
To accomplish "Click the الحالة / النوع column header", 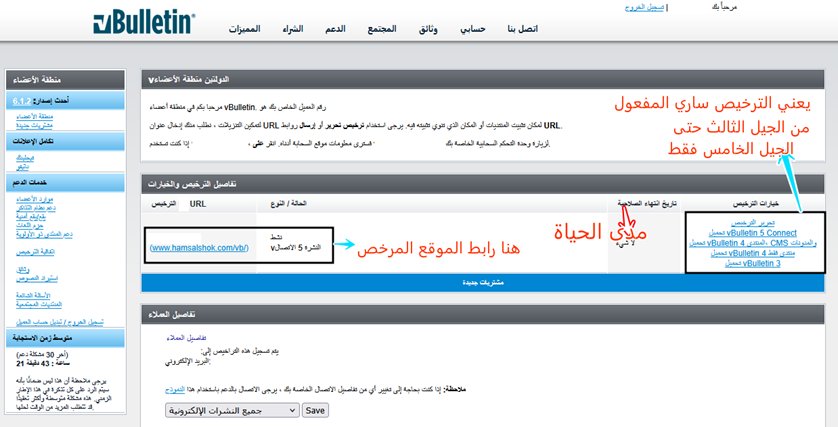I will 289,204.
